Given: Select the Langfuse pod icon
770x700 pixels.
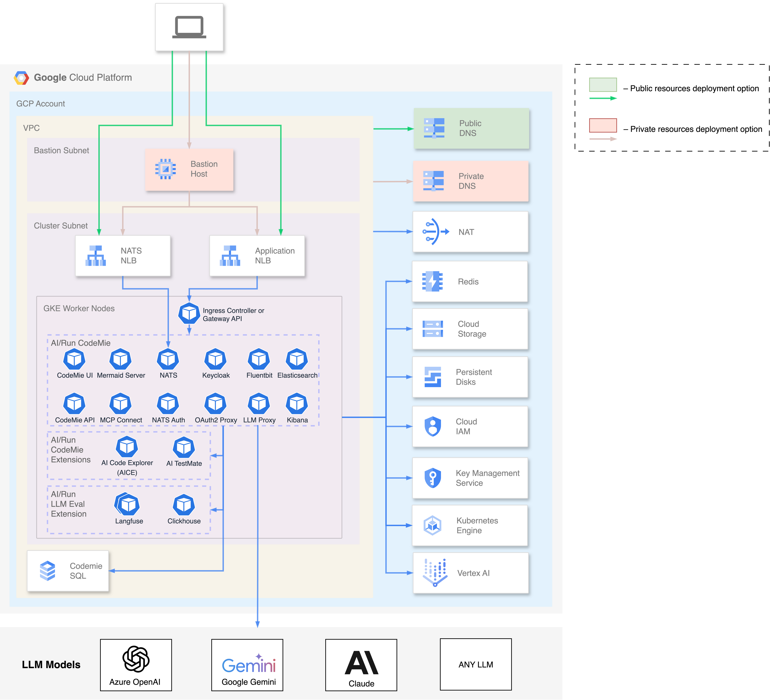Looking at the screenshot, I should pos(127,504).
